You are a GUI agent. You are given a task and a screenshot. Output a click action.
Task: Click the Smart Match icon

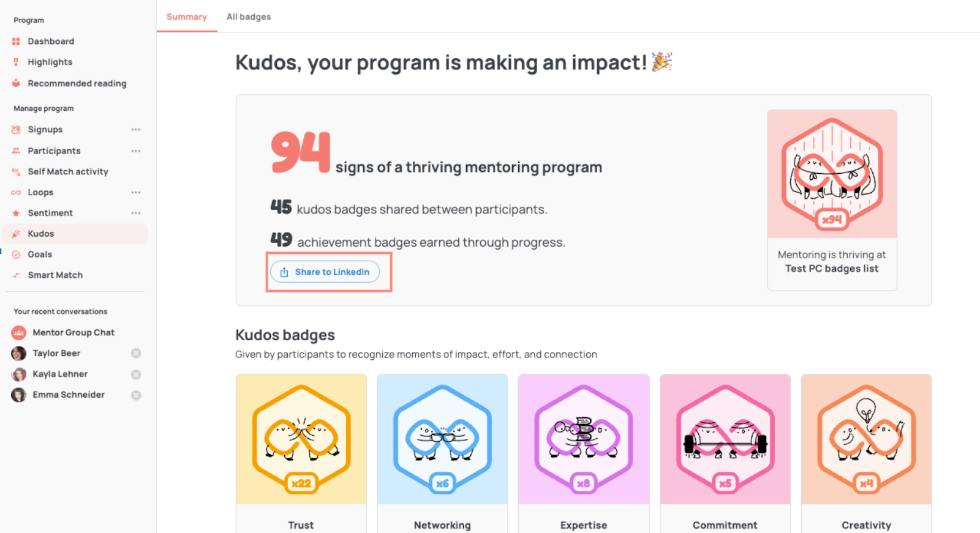coord(15,275)
